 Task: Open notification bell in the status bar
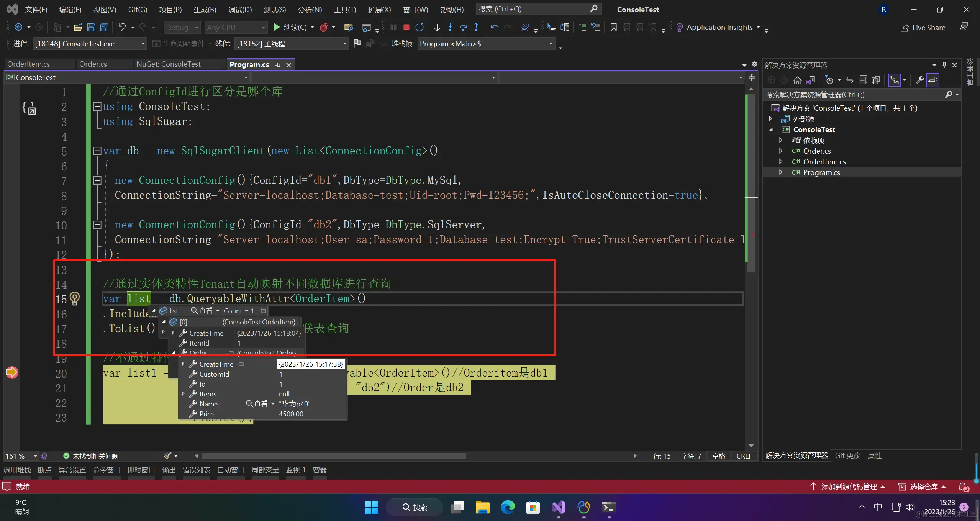[963, 487]
